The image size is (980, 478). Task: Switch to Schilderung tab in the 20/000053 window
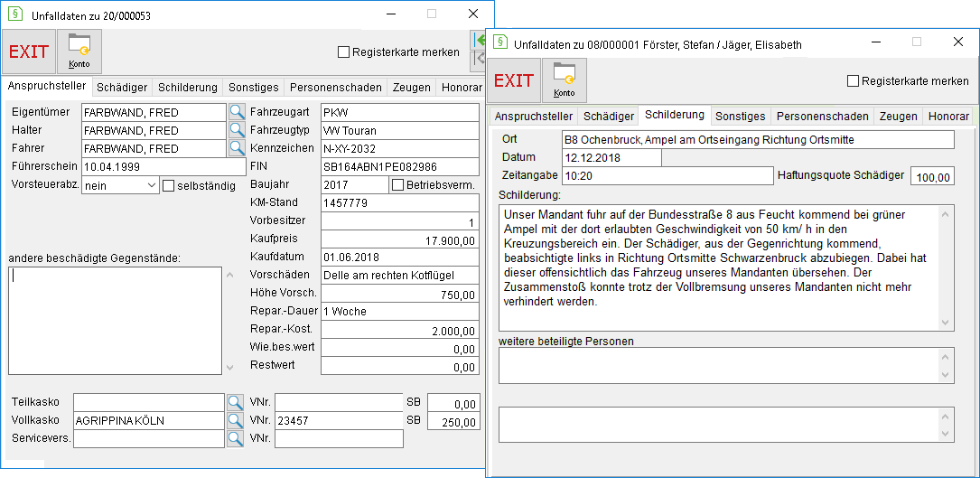(x=188, y=87)
